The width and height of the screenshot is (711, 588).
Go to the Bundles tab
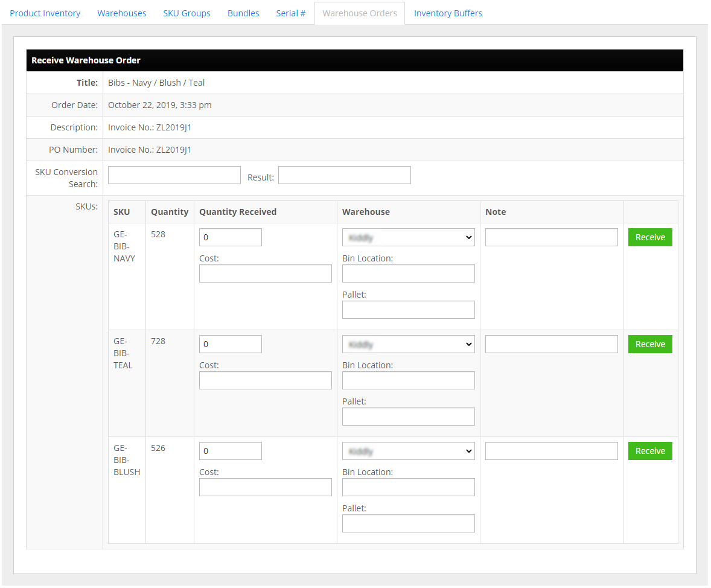click(243, 13)
